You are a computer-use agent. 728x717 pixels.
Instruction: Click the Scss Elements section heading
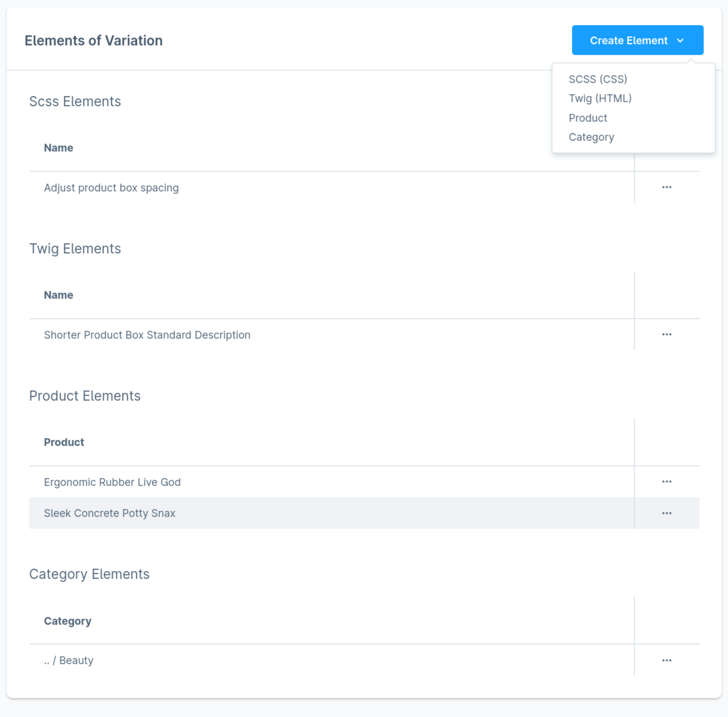pyautogui.click(x=75, y=101)
